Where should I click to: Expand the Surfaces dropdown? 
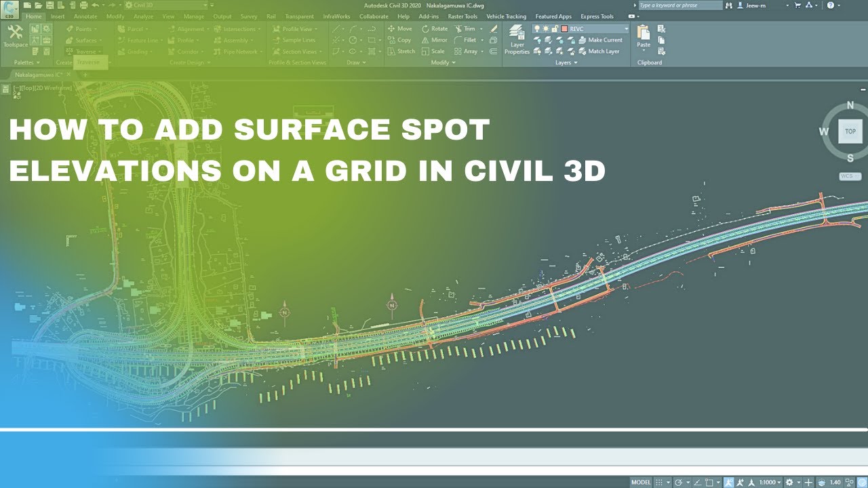click(100, 40)
